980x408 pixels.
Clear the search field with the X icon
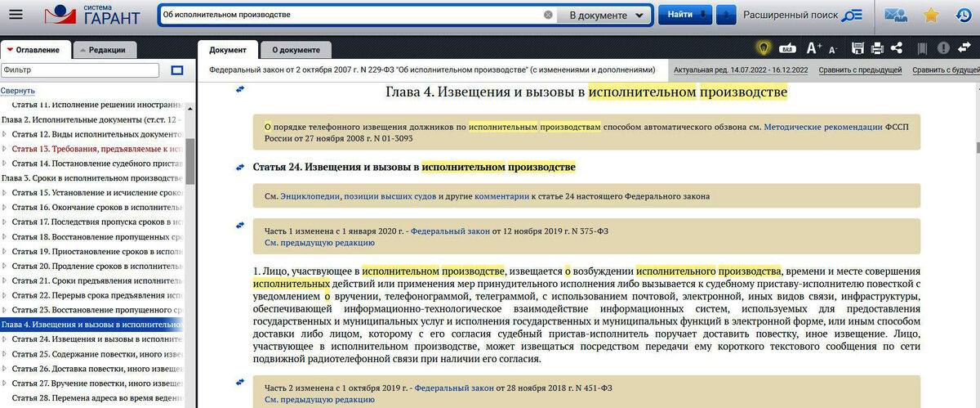(x=548, y=15)
